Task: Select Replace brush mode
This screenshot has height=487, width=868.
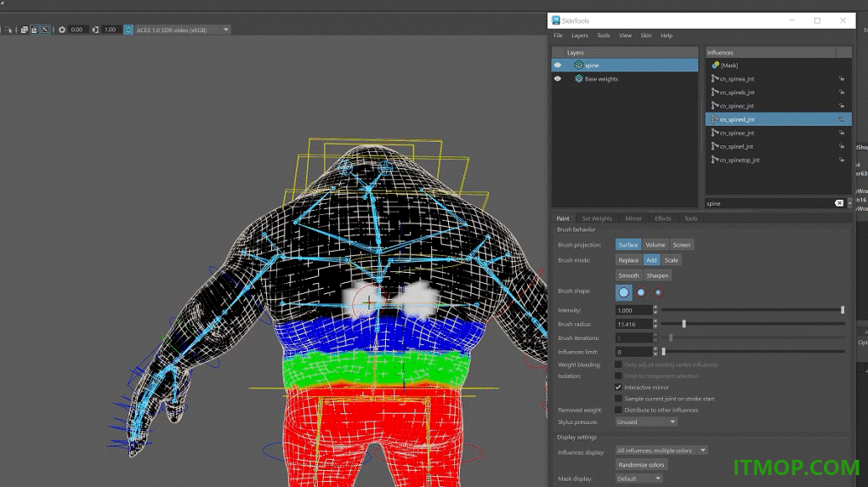Action: click(628, 260)
